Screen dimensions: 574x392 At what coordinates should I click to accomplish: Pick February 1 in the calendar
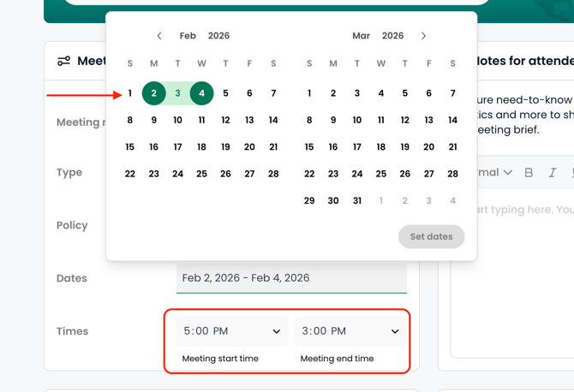coord(130,93)
